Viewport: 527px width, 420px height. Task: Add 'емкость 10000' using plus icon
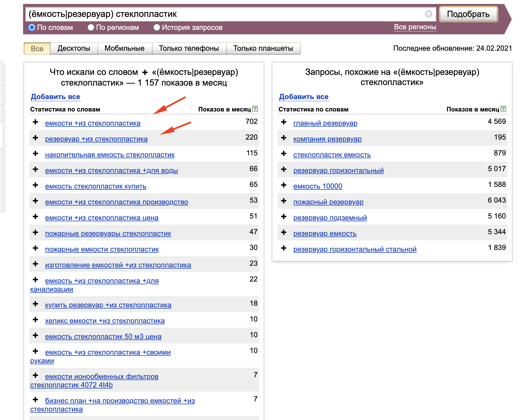pos(284,185)
